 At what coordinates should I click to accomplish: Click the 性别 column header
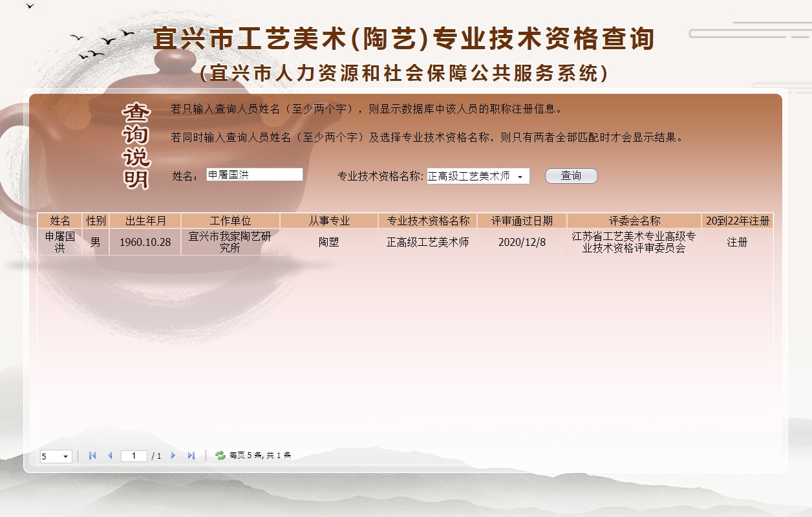pos(96,221)
